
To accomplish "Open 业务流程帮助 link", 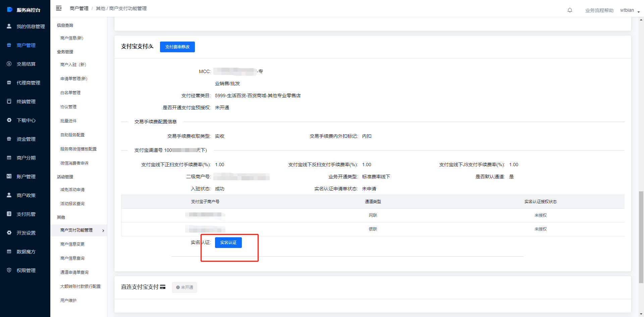I will (599, 10).
